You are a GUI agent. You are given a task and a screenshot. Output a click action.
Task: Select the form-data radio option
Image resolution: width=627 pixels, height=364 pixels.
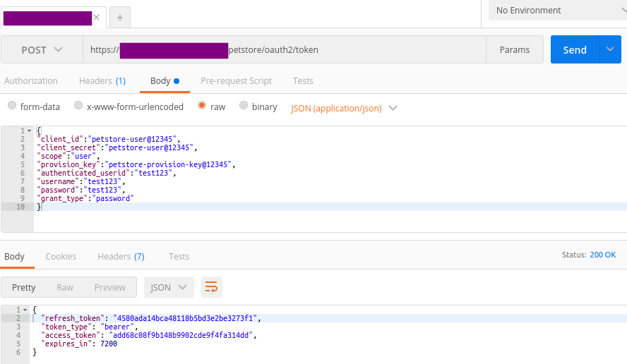12,107
